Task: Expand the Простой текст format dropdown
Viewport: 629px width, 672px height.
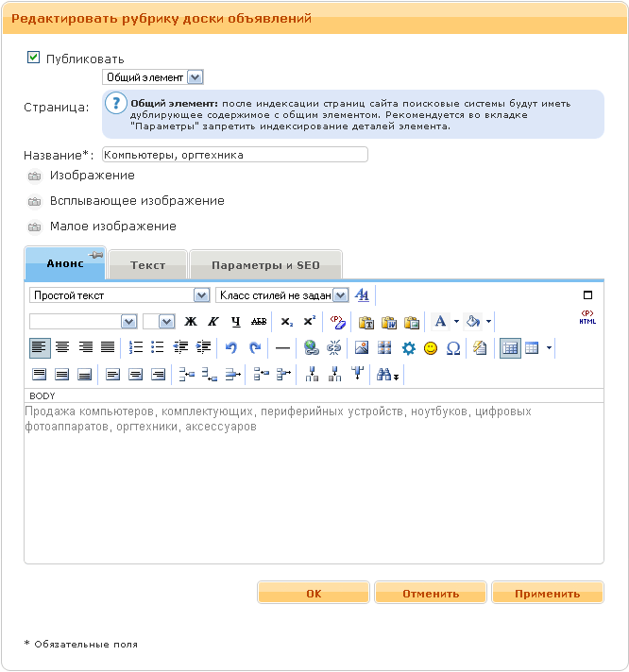Action: 119,295
